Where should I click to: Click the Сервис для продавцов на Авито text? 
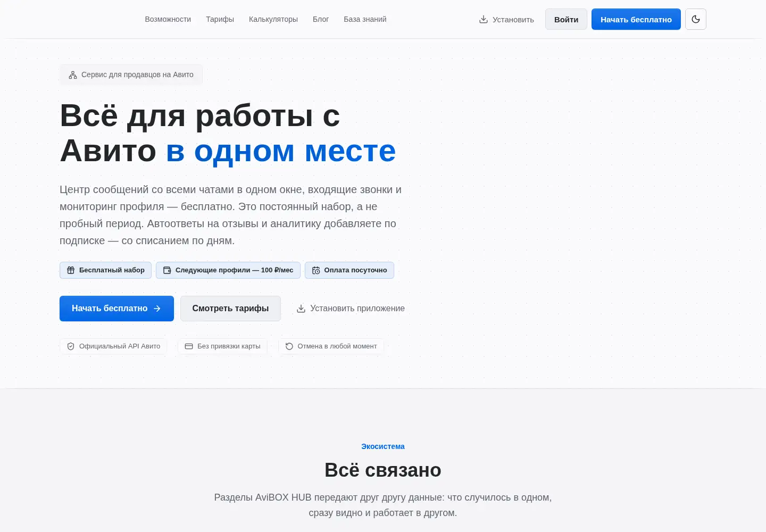137,75
